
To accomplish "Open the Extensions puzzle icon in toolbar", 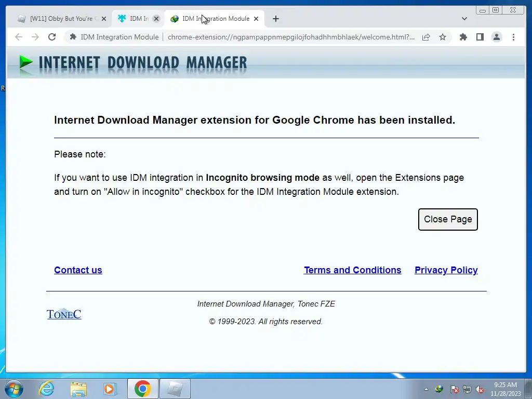I will (x=463, y=37).
